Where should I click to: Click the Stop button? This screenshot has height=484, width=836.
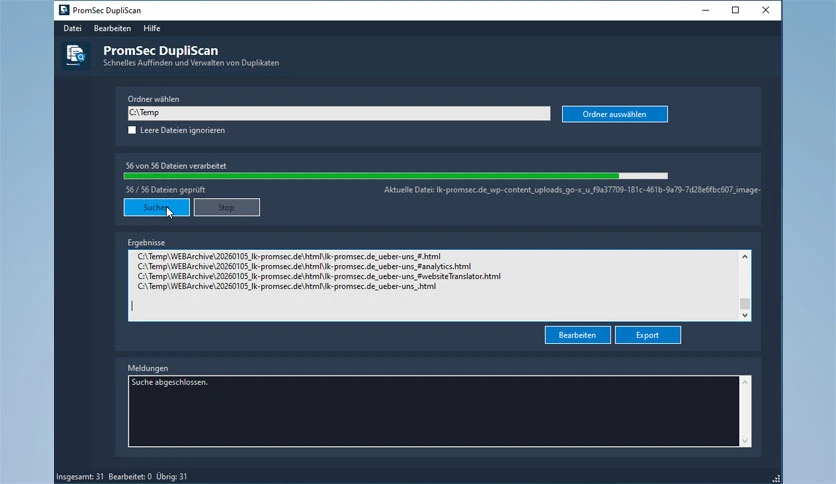click(x=226, y=207)
